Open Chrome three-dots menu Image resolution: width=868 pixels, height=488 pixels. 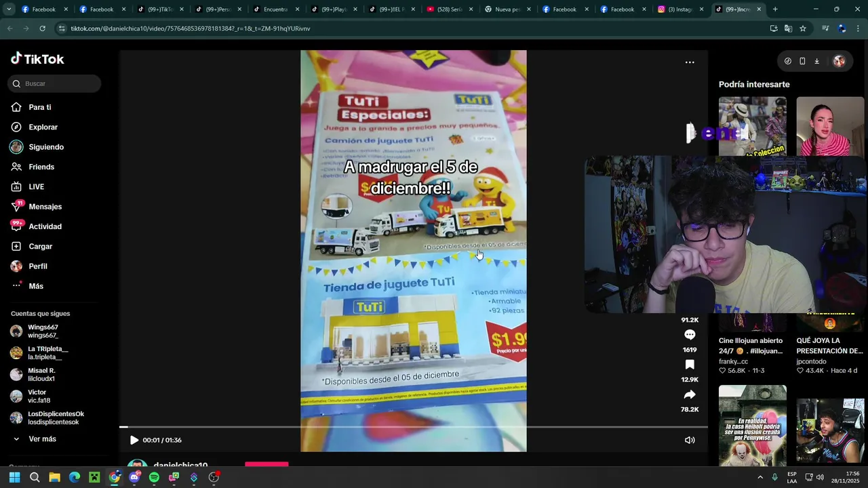[x=858, y=28]
